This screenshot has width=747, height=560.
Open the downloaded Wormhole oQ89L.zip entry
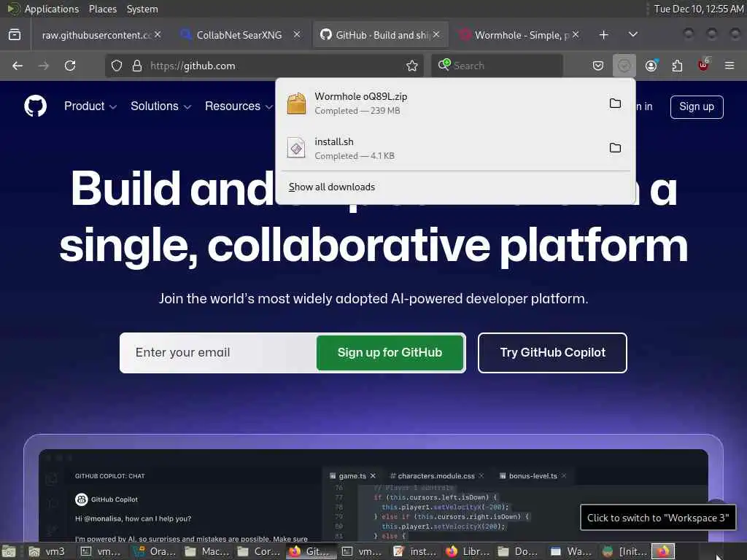point(441,104)
